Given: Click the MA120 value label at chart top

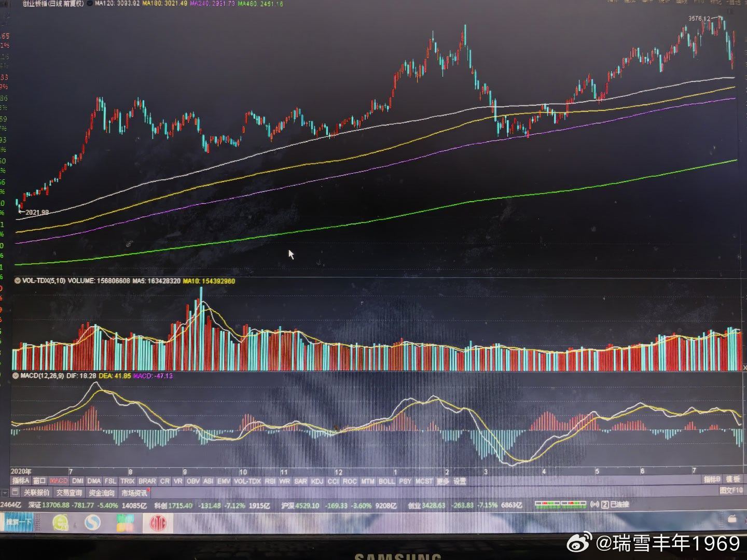Looking at the screenshot, I should tap(117, 4).
